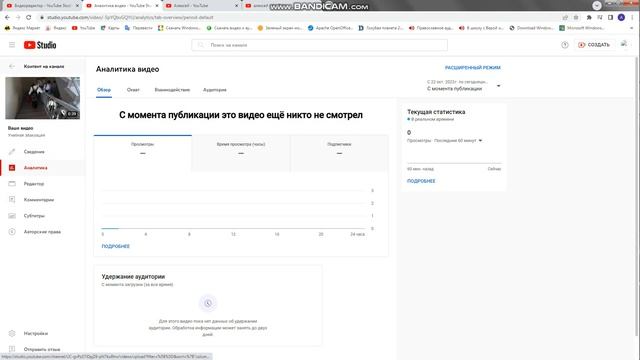Click in the Поиск на канале search field
This screenshot has width=640, height=360.
[x=320, y=45]
